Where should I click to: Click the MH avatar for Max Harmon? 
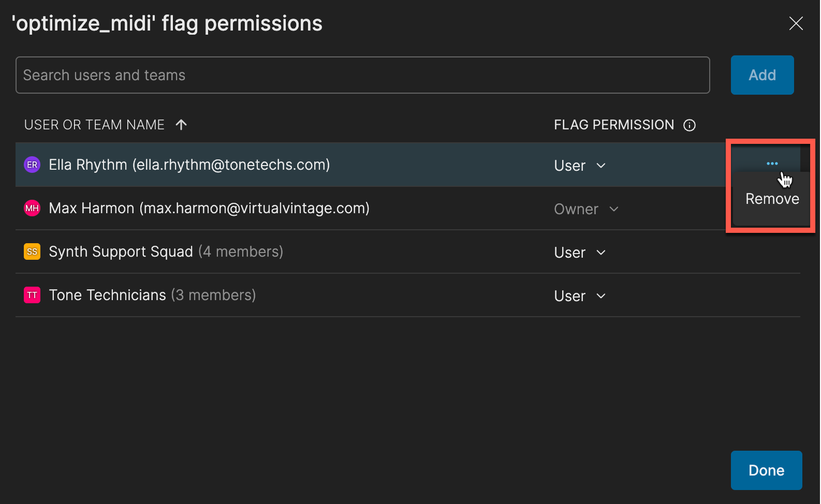coord(32,208)
